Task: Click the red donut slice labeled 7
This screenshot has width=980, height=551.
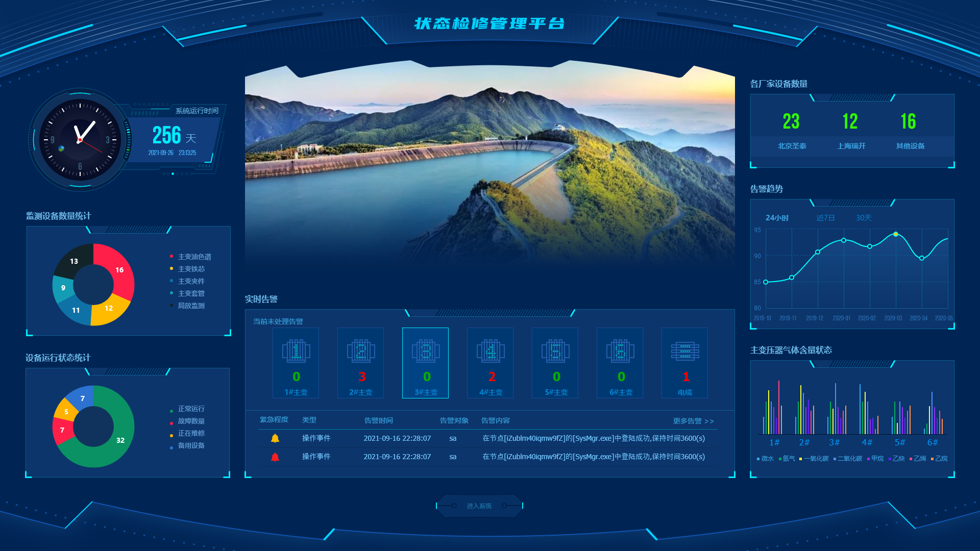Action: 62,430
